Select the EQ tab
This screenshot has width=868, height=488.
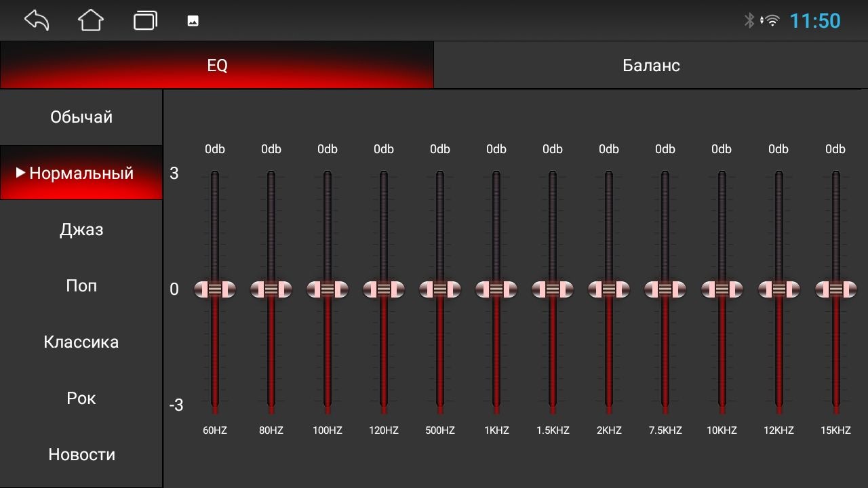[217, 65]
